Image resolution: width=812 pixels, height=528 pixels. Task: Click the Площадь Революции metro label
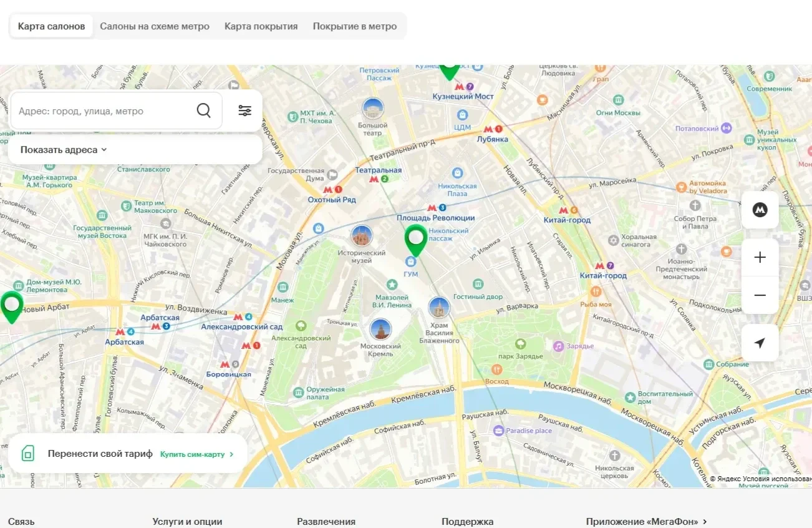pos(436,218)
